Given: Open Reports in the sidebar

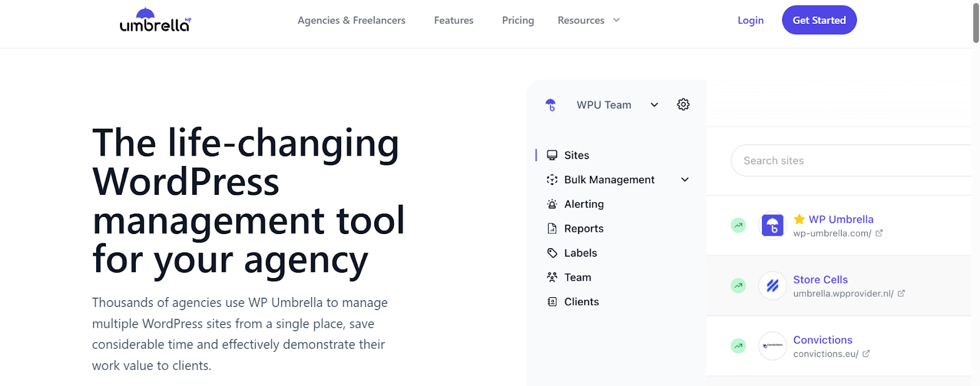Looking at the screenshot, I should [584, 229].
